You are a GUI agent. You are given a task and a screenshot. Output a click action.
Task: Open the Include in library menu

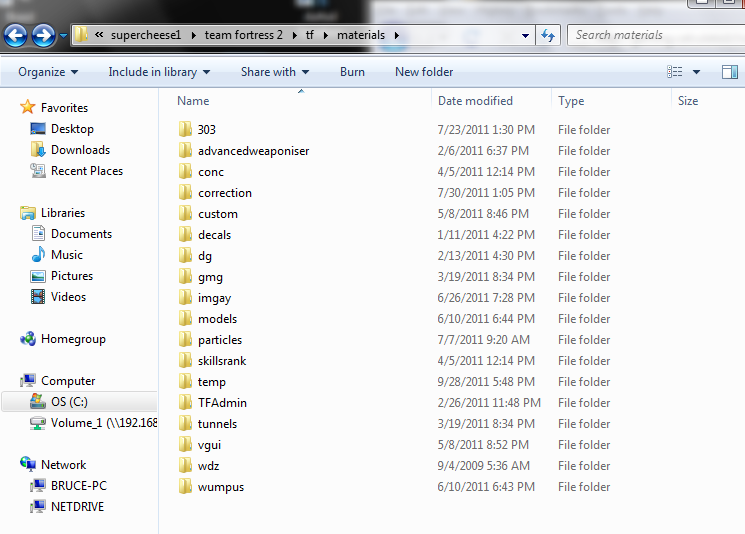tap(159, 72)
